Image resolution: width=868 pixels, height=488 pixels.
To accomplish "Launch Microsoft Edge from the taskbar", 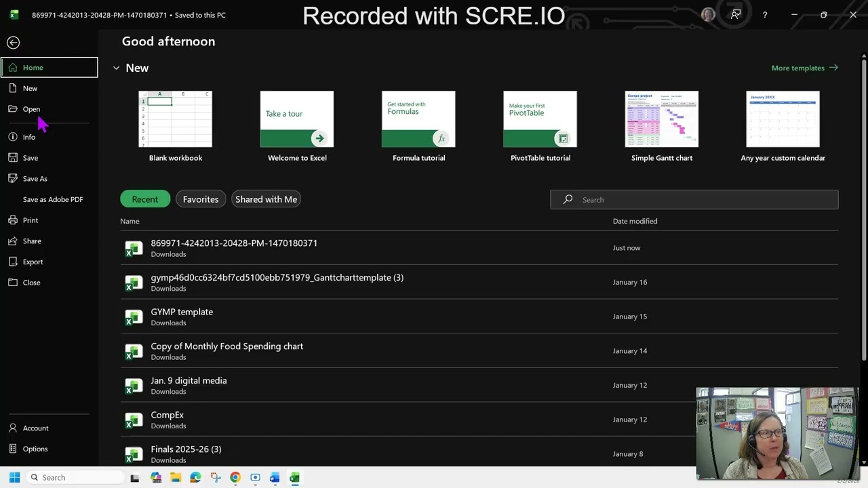I will click(196, 478).
